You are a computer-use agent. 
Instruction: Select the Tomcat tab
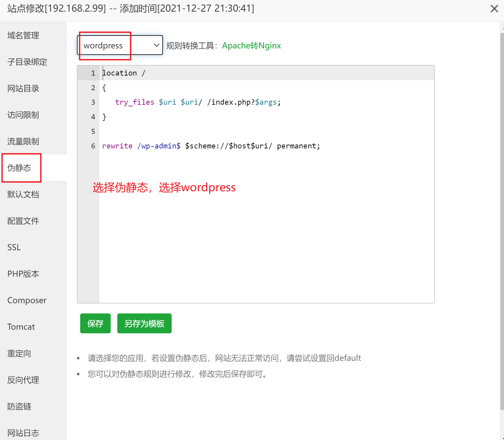(x=33, y=327)
